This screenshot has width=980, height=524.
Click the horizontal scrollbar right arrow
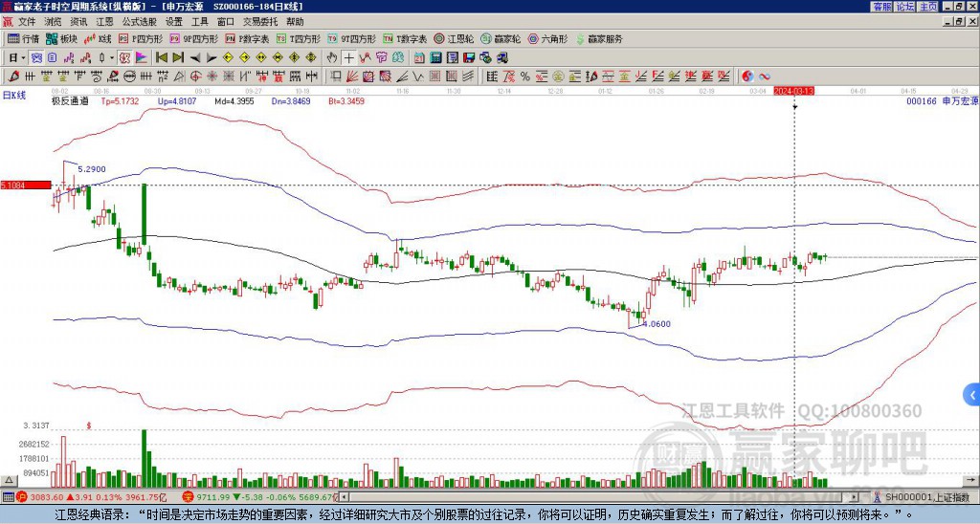(855, 497)
